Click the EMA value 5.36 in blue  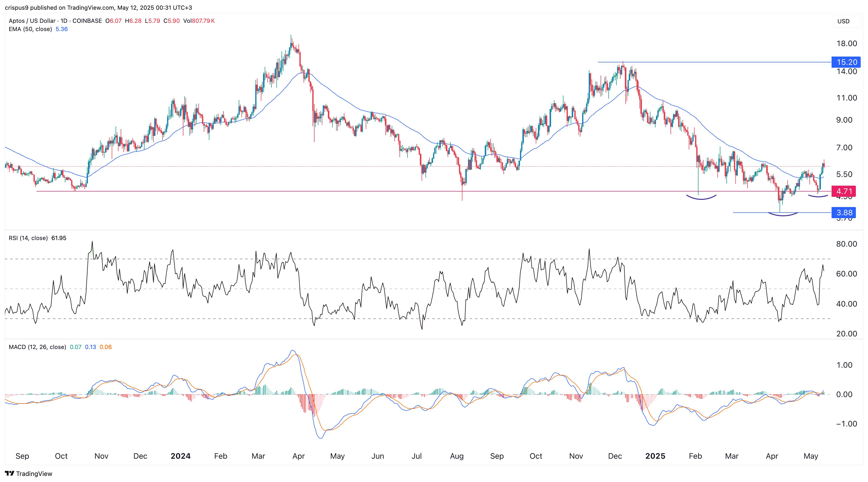62,29
